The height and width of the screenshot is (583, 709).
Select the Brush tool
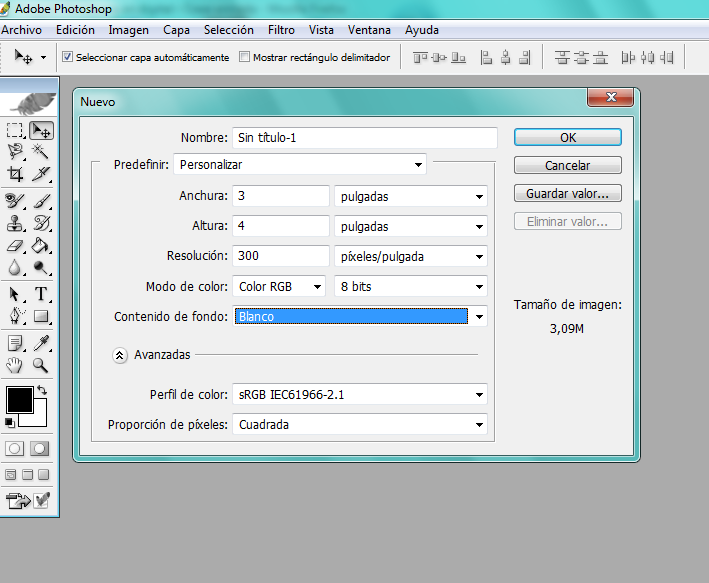(41, 201)
